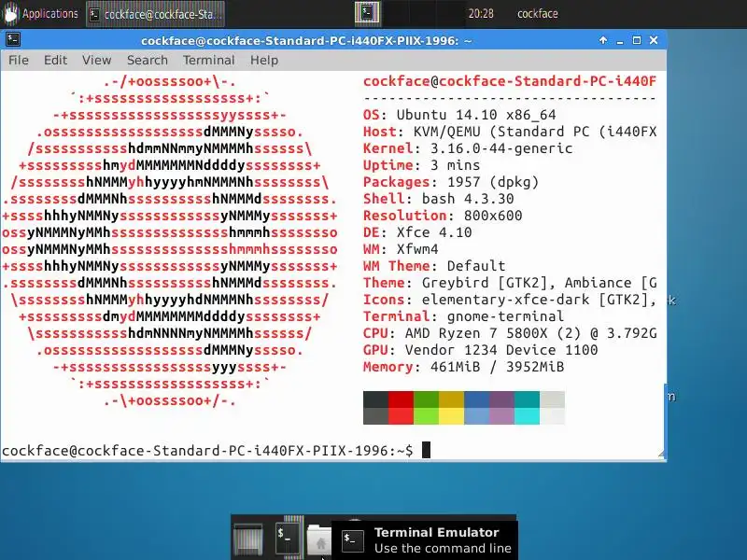Maximize the terminal window
747x560 pixels.
tap(637, 40)
